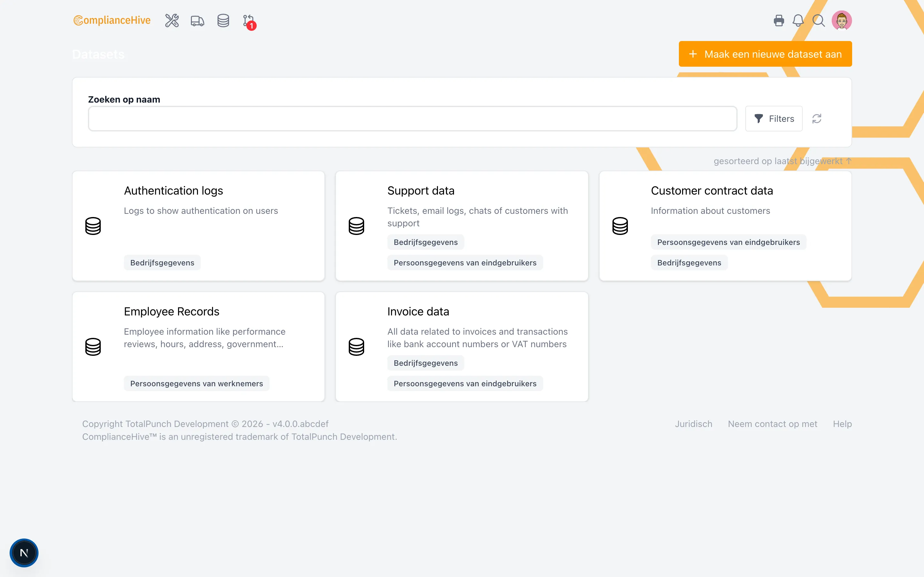This screenshot has height=577, width=924.
Task: Click the truck/transport icon in the navbar
Action: (197, 21)
